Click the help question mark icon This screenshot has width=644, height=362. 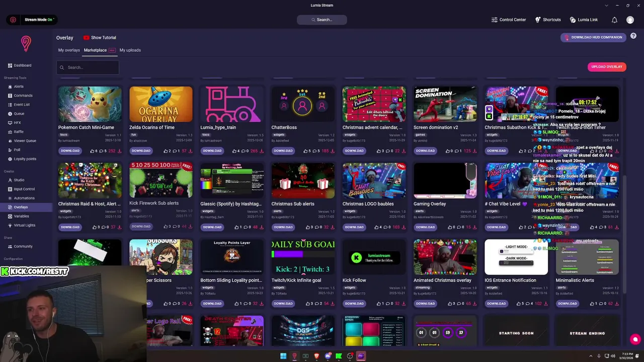point(633,36)
